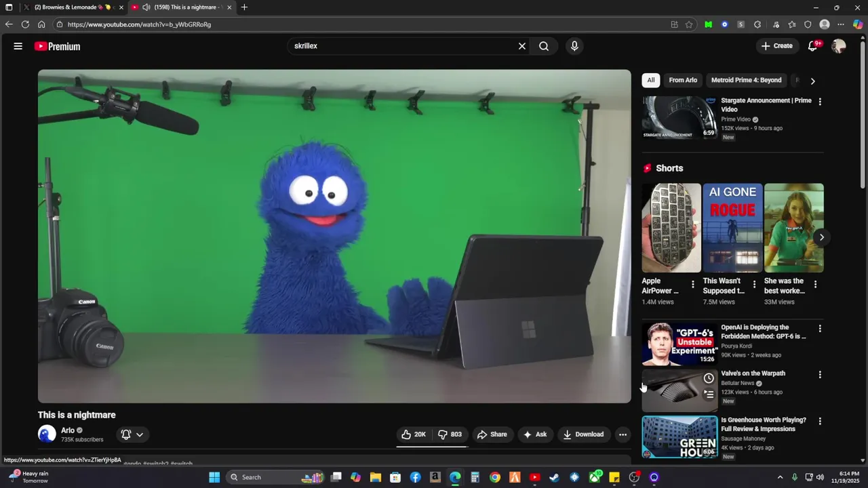868x488 pixels.
Task: Dislike the video showing 803
Action: coord(450,434)
